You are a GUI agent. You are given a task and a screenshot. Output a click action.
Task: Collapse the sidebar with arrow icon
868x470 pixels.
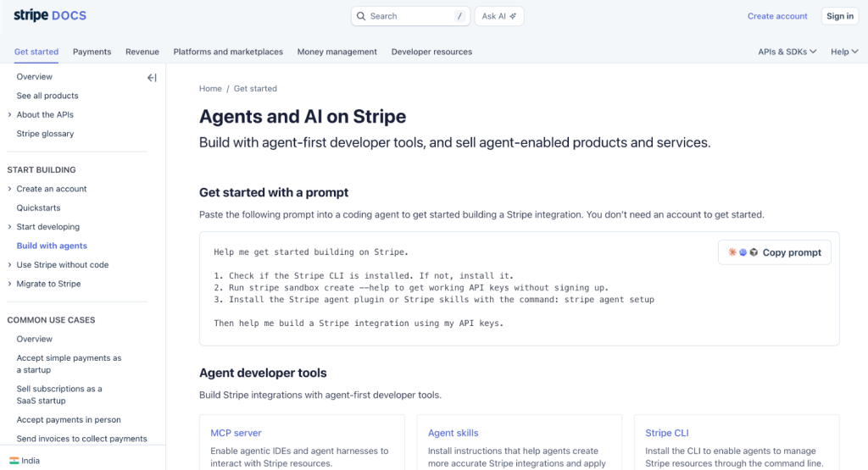tap(152, 78)
